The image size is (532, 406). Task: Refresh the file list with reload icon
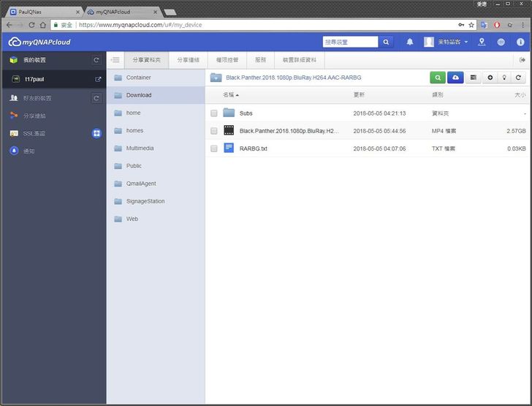518,77
